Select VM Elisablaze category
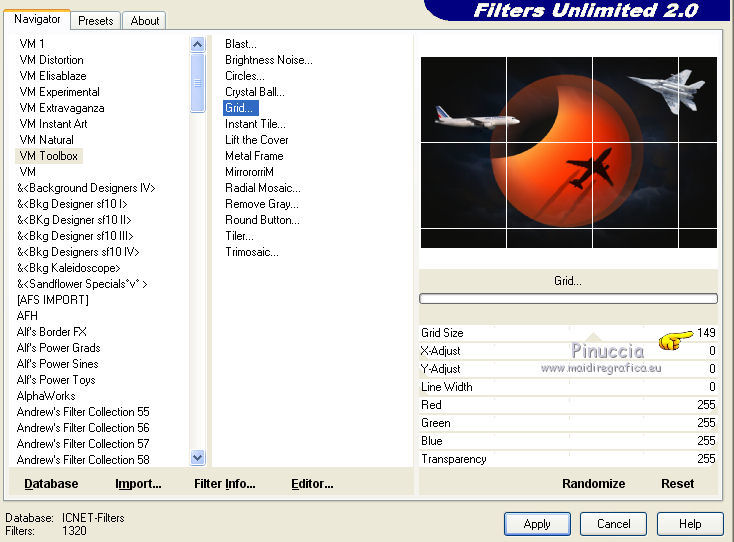 click(x=53, y=76)
